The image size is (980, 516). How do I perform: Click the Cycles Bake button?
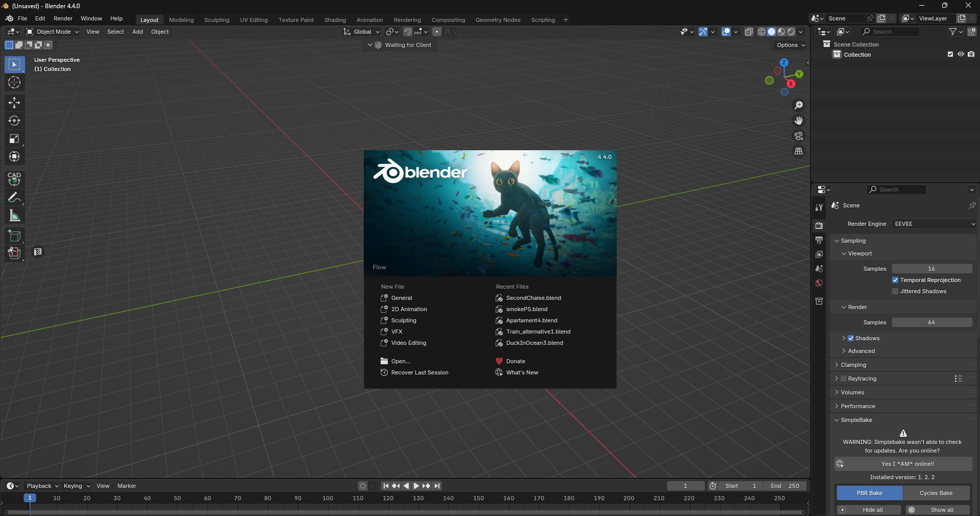coord(936,493)
